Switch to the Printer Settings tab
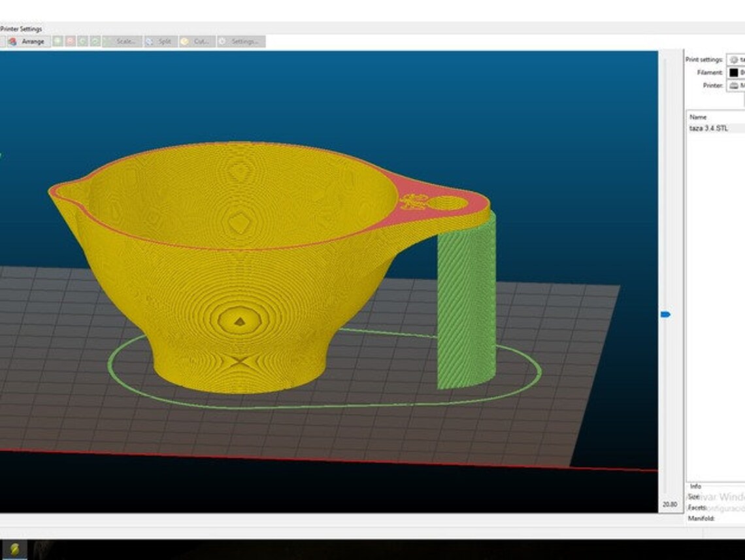This screenshot has height=560, width=745. coord(20,29)
